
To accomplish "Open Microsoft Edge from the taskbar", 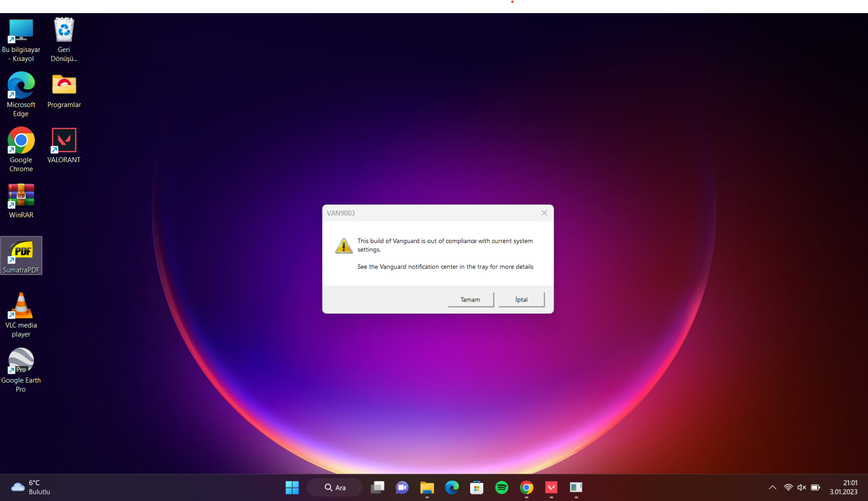I will 452,488.
